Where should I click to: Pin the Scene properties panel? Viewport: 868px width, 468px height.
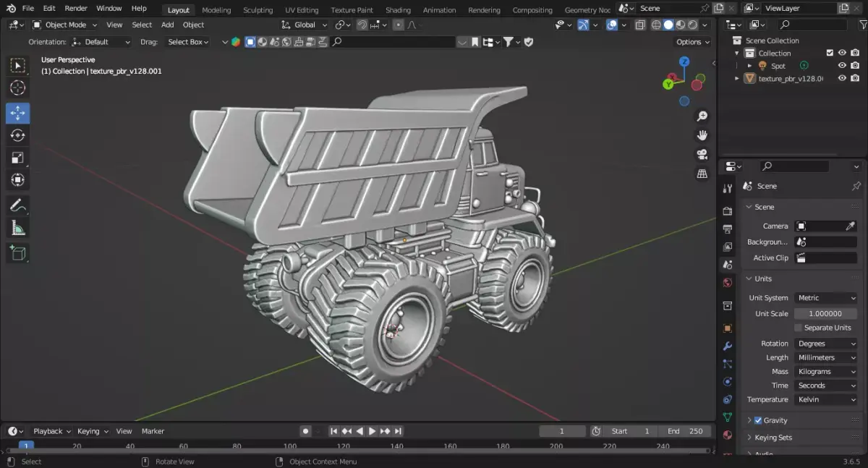pos(856,186)
